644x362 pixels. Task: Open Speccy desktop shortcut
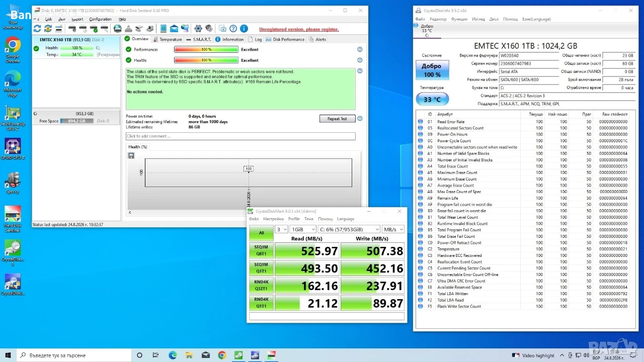pos(13,184)
